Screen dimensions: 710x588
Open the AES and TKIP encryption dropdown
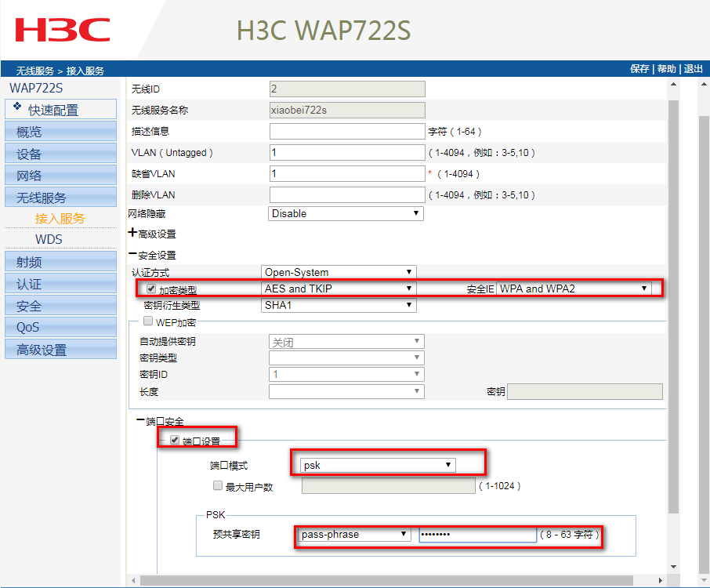(339, 289)
